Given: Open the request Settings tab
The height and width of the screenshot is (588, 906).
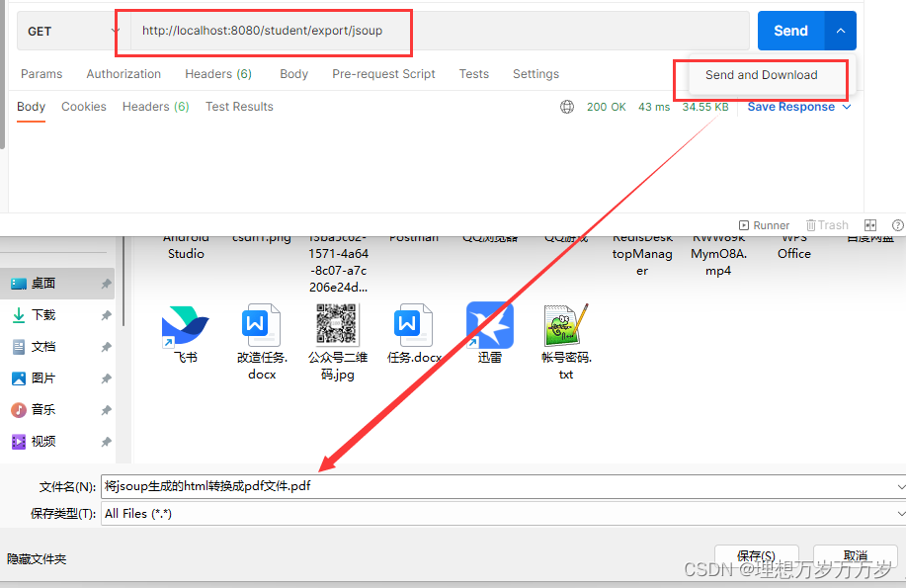Looking at the screenshot, I should pos(535,74).
